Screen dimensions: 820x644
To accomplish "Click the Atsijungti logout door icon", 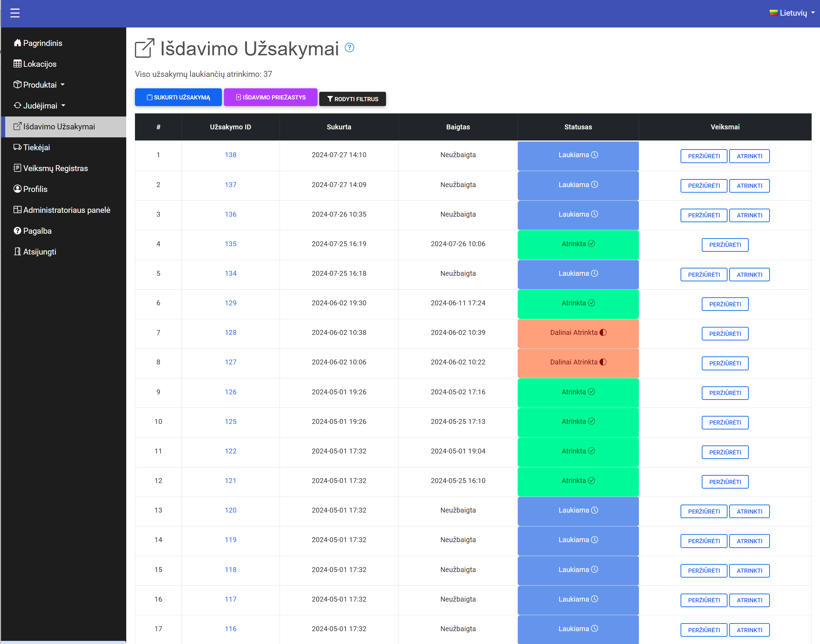I will pos(17,251).
